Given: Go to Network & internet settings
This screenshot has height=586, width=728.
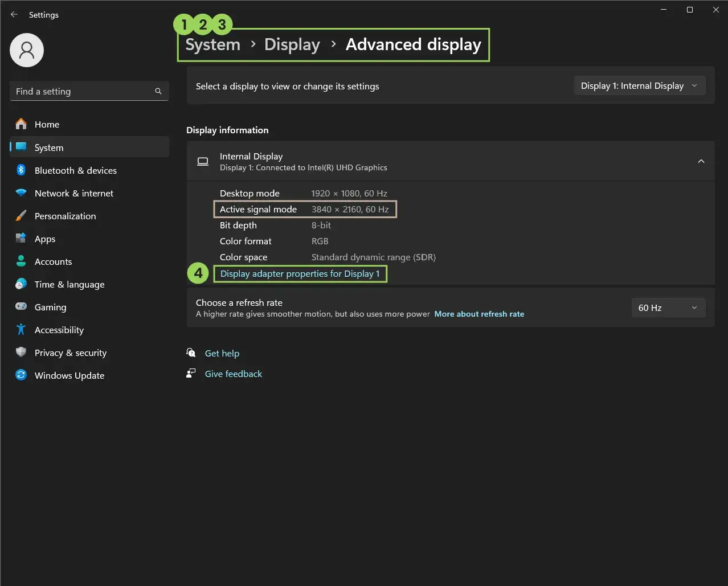Looking at the screenshot, I should (x=89, y=193).
